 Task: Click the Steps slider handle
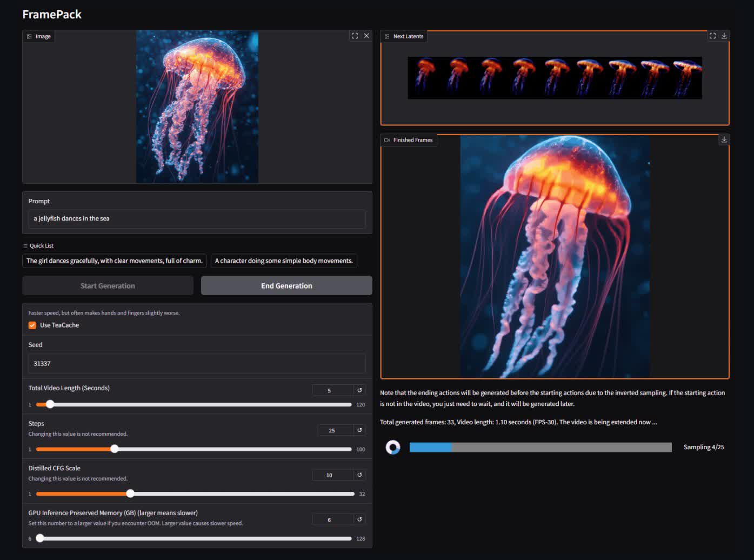[114, 449]
